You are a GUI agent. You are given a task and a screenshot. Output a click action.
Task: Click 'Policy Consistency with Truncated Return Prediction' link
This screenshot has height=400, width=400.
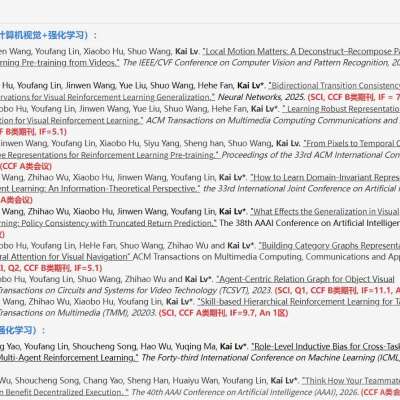(108, 223)
